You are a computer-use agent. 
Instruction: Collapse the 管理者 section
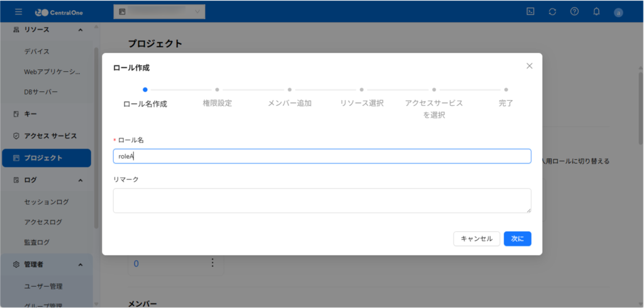pyautogui.click(x=80, y=265)
